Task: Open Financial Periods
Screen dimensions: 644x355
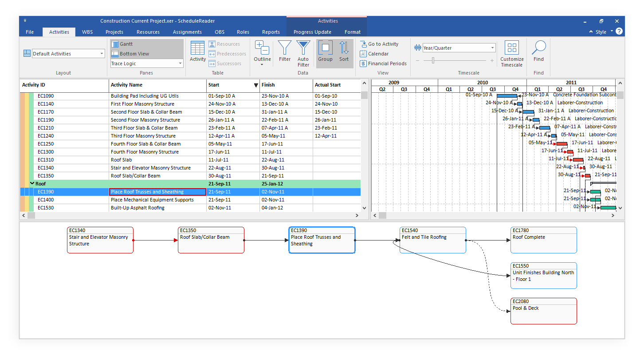Action: [x=383, y=63]
